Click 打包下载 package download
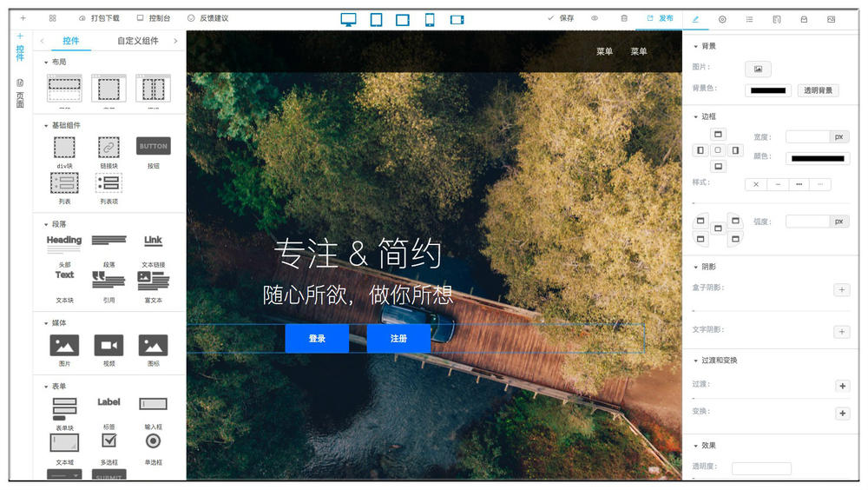 pyautogui.click(x=99, y=18)
